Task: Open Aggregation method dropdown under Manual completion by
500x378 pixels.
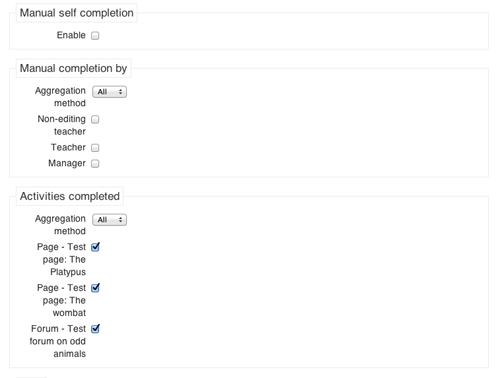Action: [x=109, y=92]
